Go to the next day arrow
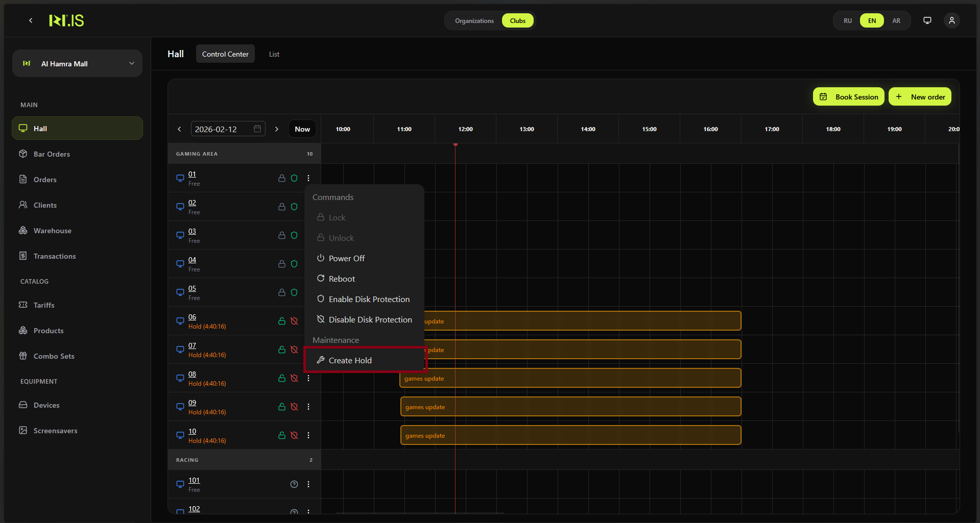Viewport: 980px width, 523px height. [277, 129]
